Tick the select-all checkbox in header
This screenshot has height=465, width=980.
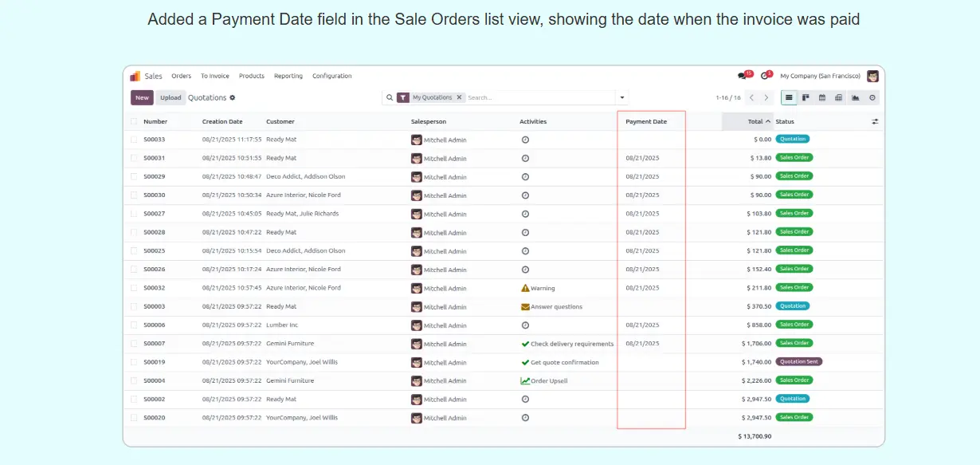[134, 122]
